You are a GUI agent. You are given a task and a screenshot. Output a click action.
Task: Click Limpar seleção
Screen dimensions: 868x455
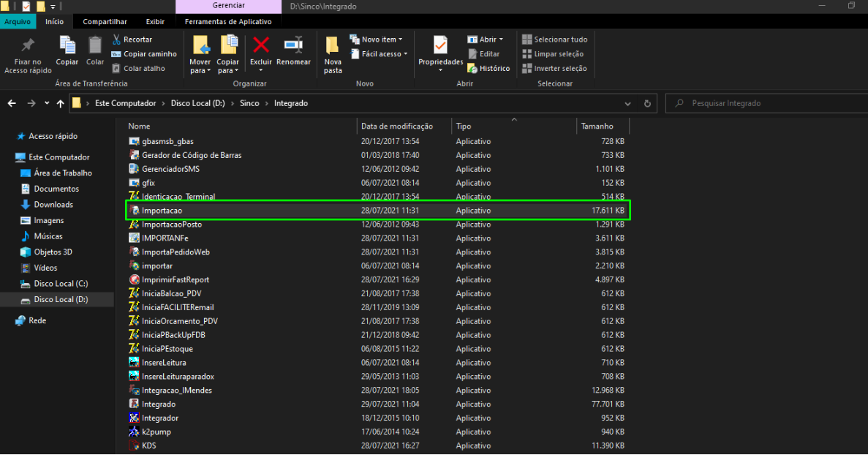553,53
